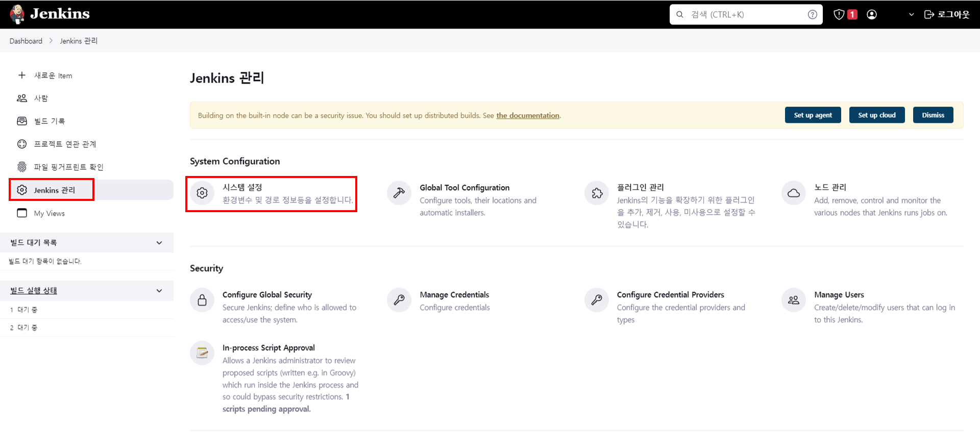Click the user account icon in header
Screen dimensions: 980x432
point(872,14)
